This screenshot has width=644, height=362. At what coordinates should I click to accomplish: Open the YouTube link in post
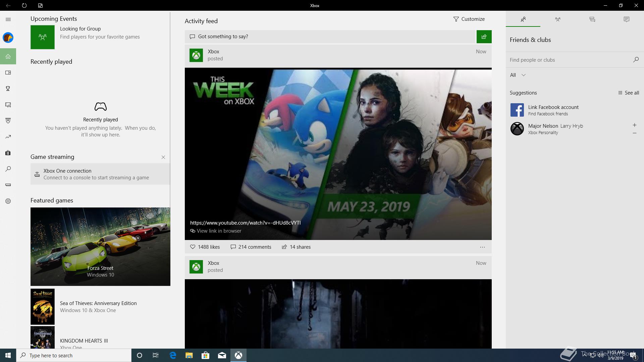[x=245, y=223]
